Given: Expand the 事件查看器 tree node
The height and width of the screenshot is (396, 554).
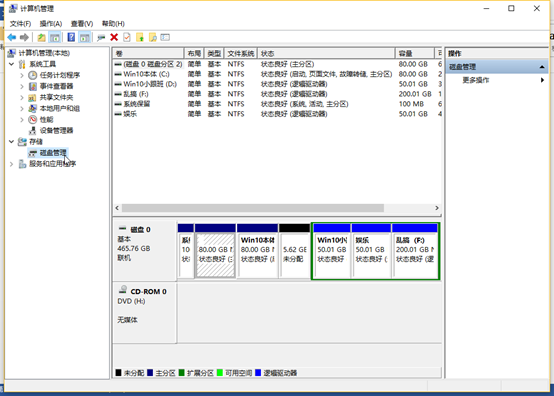Looking at the screenshot, I should (22, 86).
